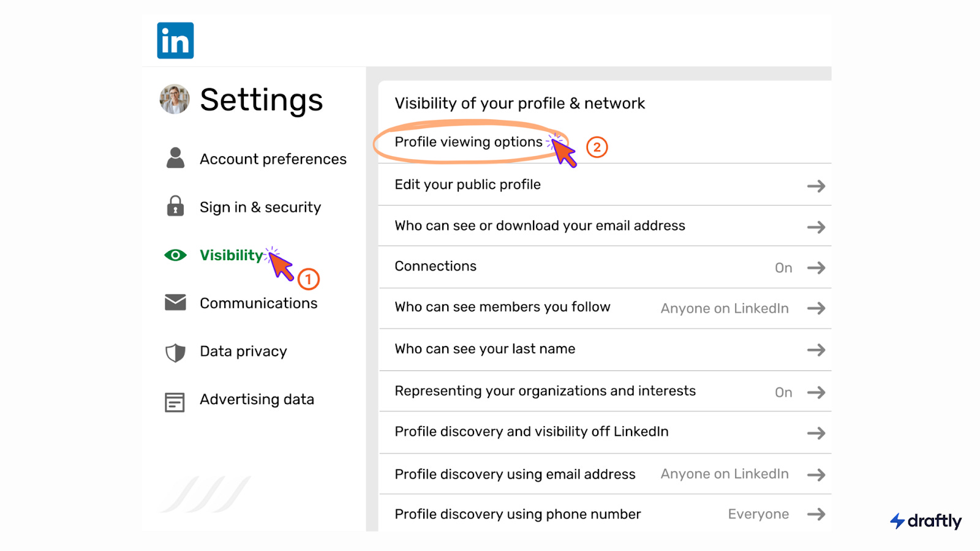Select the Visibility eye icon
Screen dimensions: 980x551
175,255
